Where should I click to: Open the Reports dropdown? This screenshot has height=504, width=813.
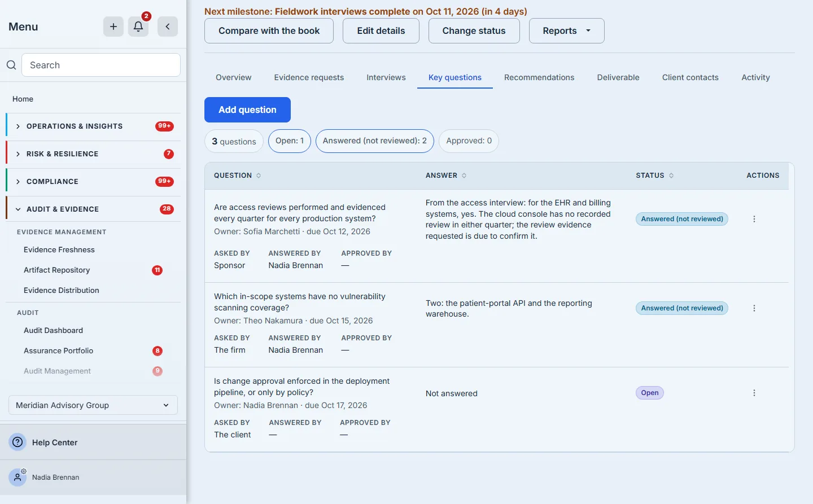tap(566, 30)
